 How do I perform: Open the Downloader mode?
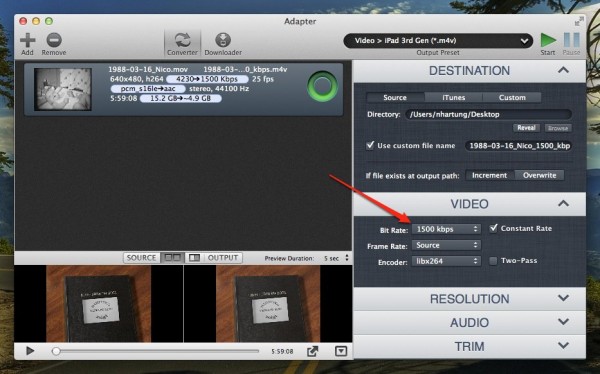pos(223,43)
